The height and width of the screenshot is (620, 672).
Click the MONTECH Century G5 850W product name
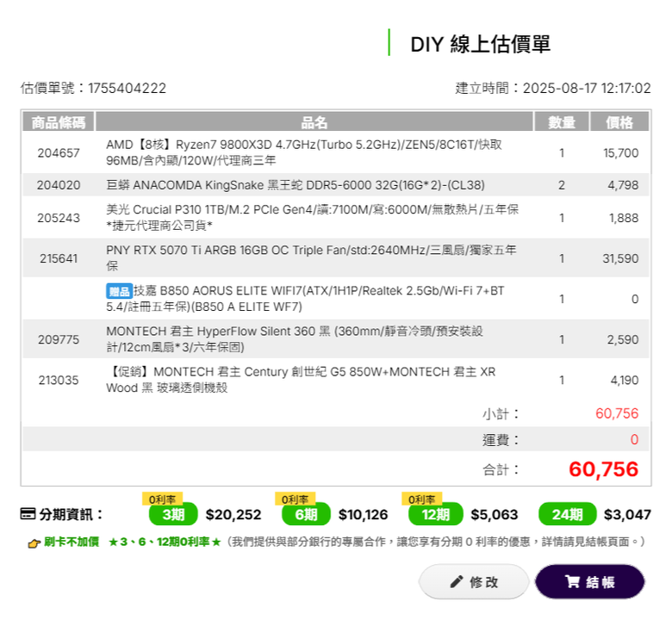tap(301, 380)
